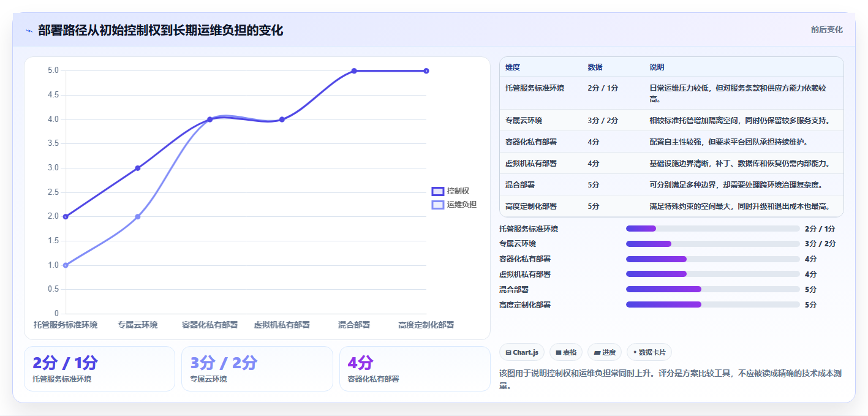Click the 数据卡片 tag chip

(x=649, y=352)
